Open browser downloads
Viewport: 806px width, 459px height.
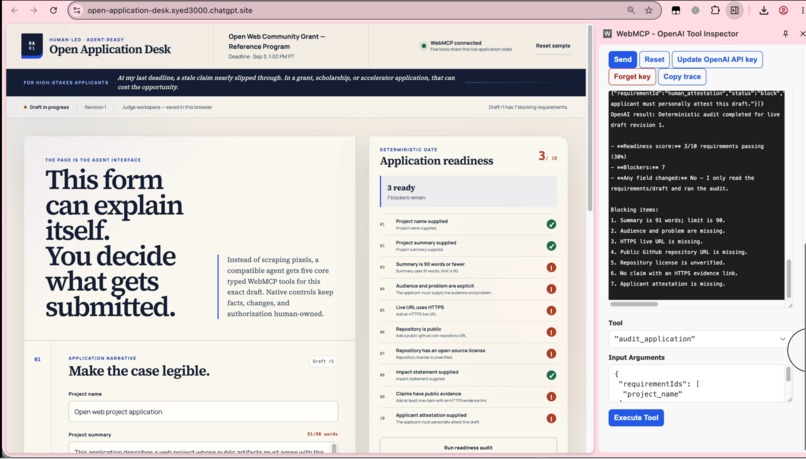764,10
